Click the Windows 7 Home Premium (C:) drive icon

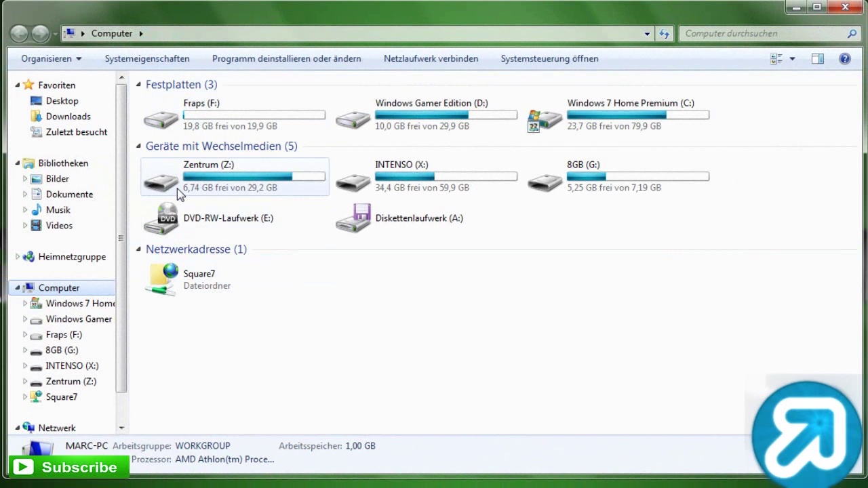pos(545,120)
